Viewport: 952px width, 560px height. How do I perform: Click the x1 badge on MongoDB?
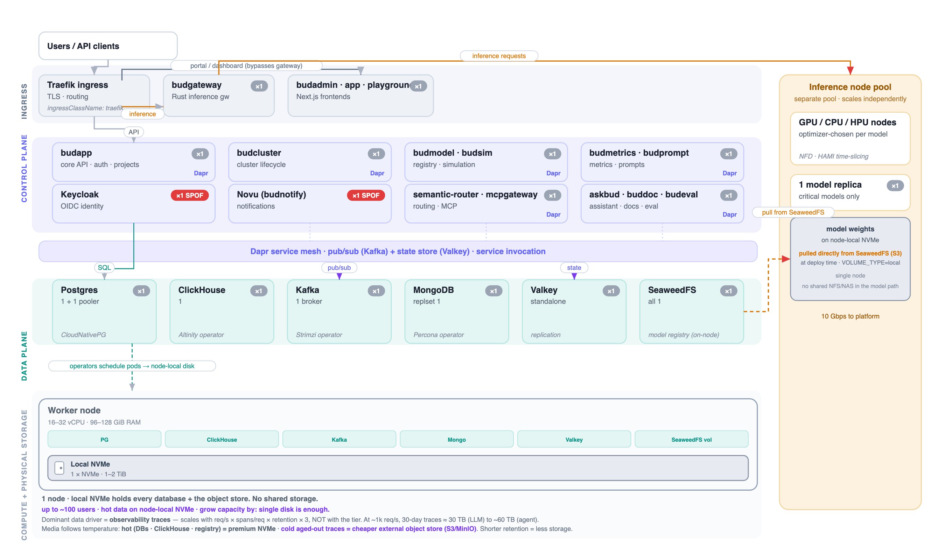494,291
